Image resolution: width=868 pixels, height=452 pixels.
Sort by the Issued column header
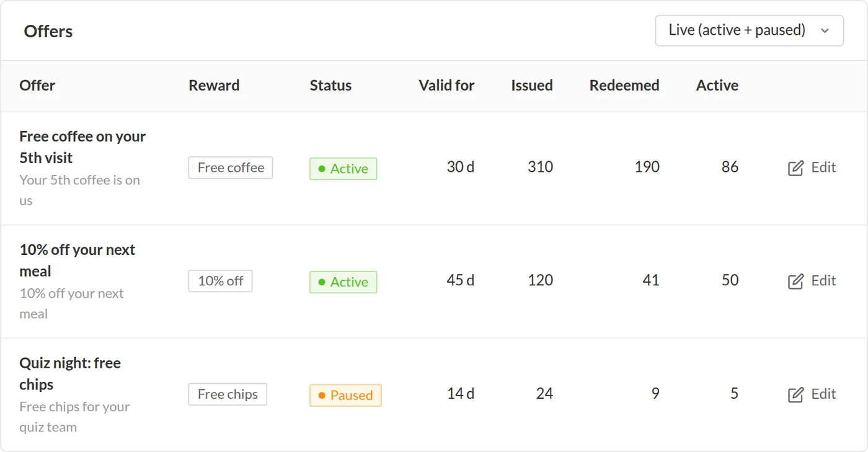(x=532, y=86)
